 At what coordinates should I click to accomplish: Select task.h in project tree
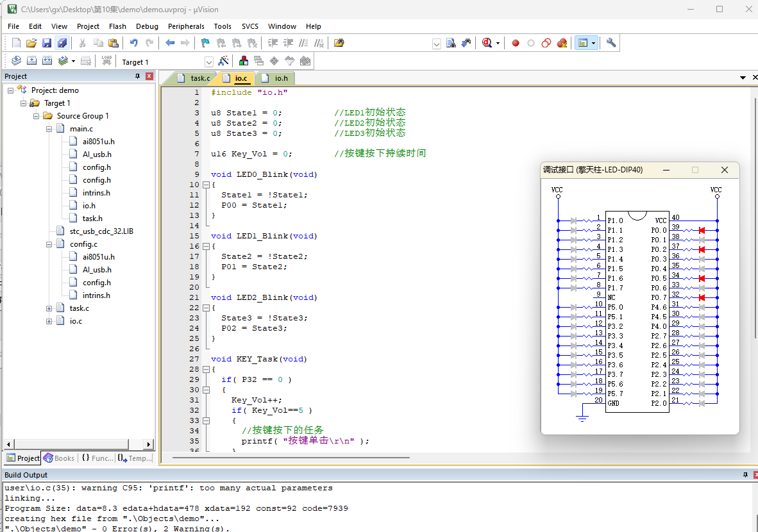(92, 219)
